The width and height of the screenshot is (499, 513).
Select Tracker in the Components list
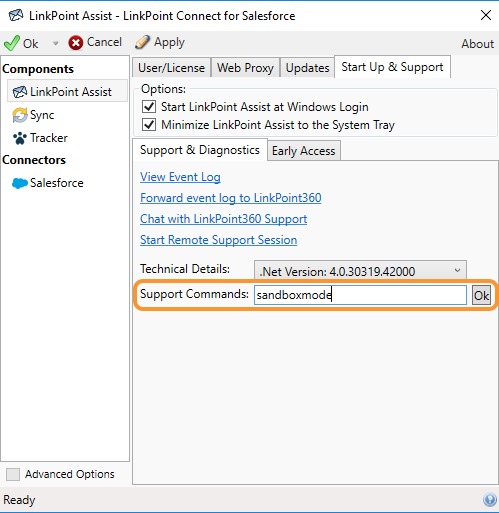(49, 138)
